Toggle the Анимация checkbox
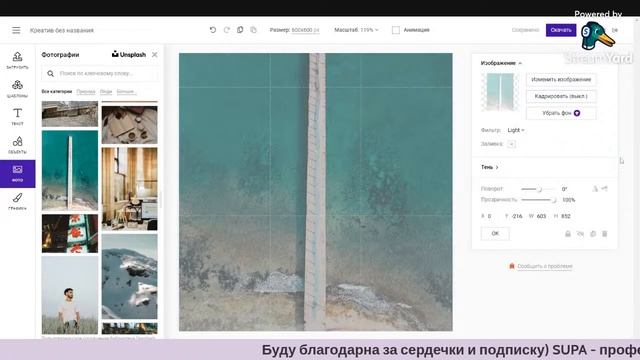 (396, 30)
